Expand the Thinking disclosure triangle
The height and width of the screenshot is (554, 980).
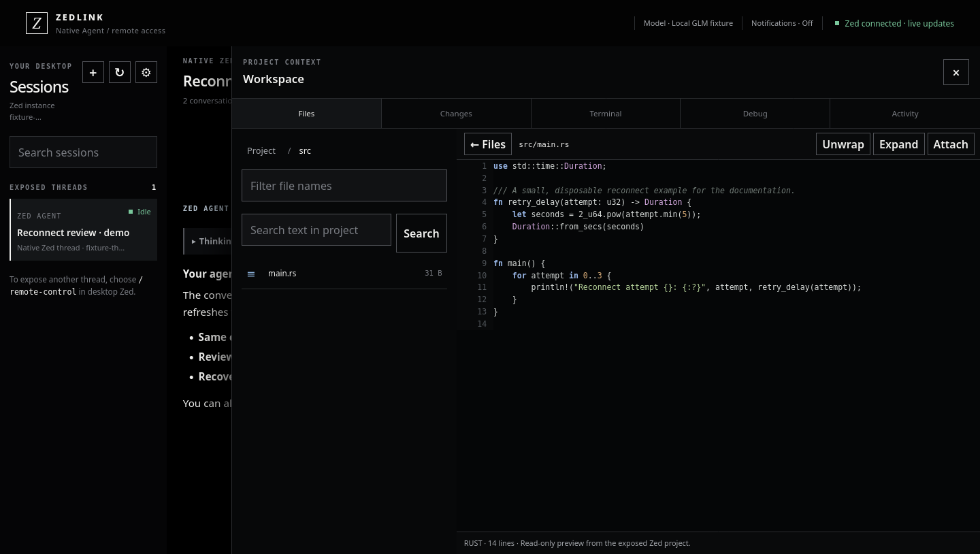(194, 242)
